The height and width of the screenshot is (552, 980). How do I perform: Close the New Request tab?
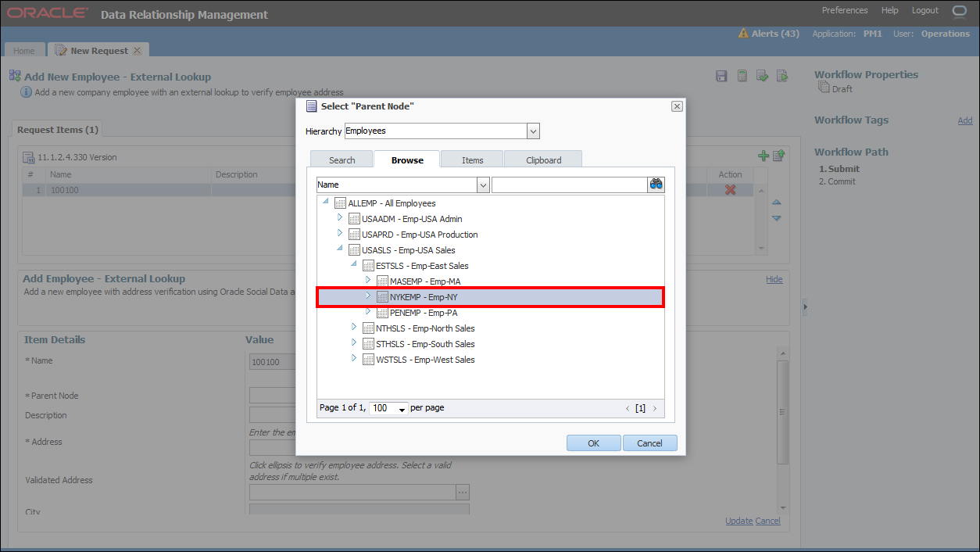[x=138, y=50]
